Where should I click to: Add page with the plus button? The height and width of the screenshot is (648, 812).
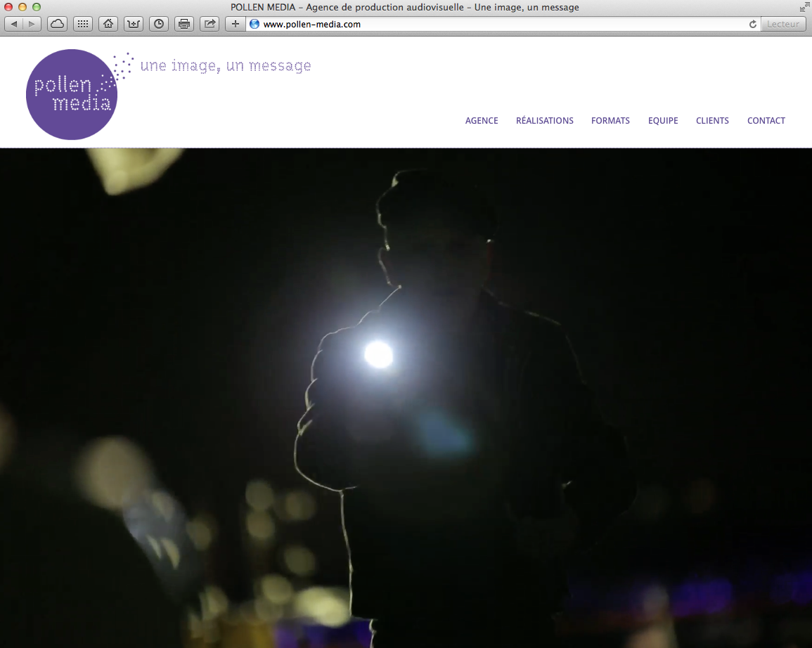236,24
